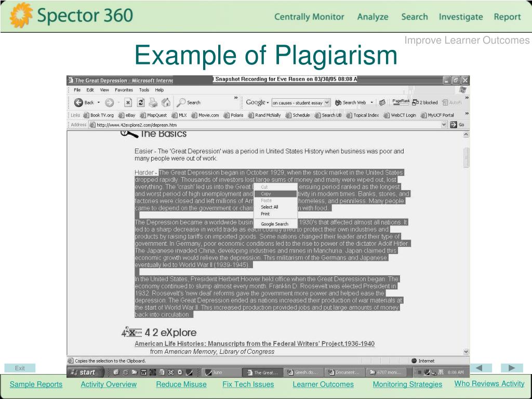
Task: Choose Google Search in the context menu
Action: 275,224
